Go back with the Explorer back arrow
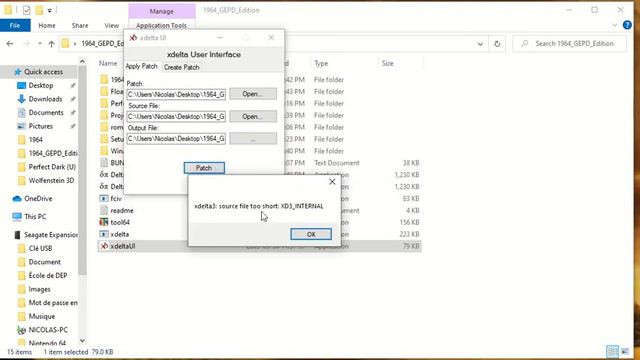 (10, 44)
